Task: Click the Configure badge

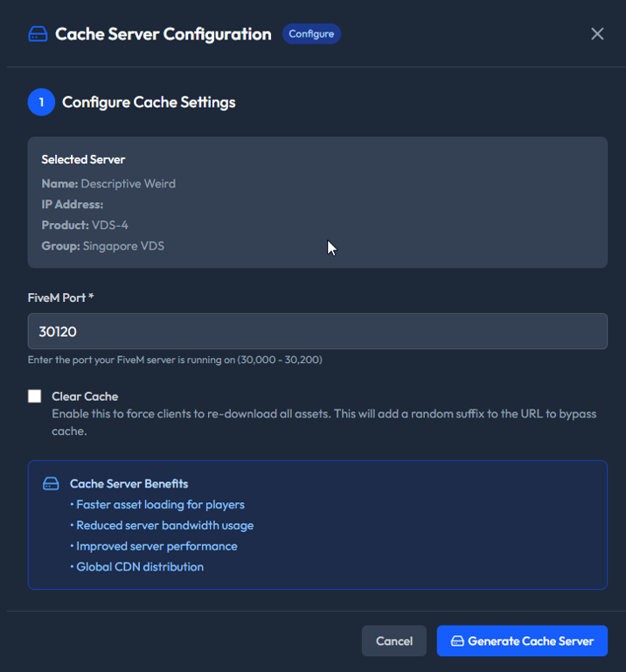Action: click(311, 34)
